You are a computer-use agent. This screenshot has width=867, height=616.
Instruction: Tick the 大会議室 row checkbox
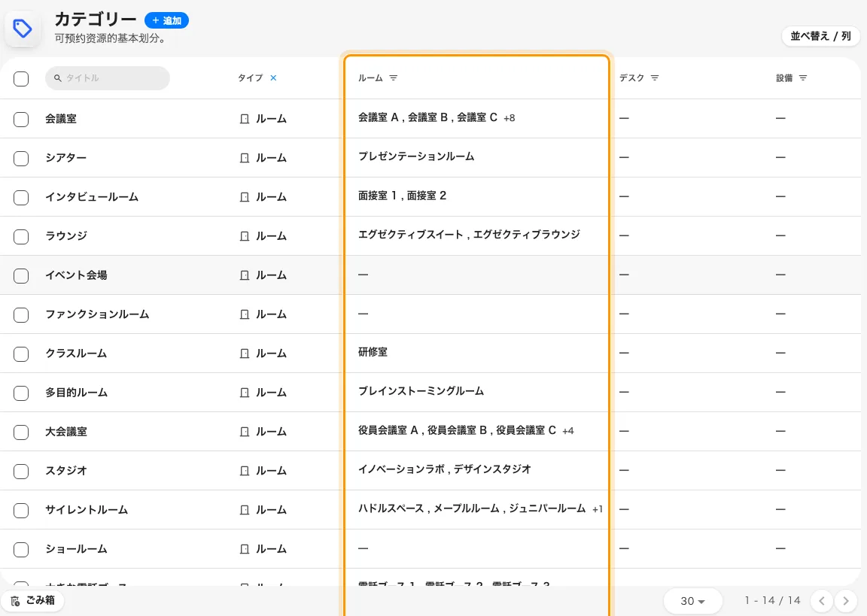(21, 432)
